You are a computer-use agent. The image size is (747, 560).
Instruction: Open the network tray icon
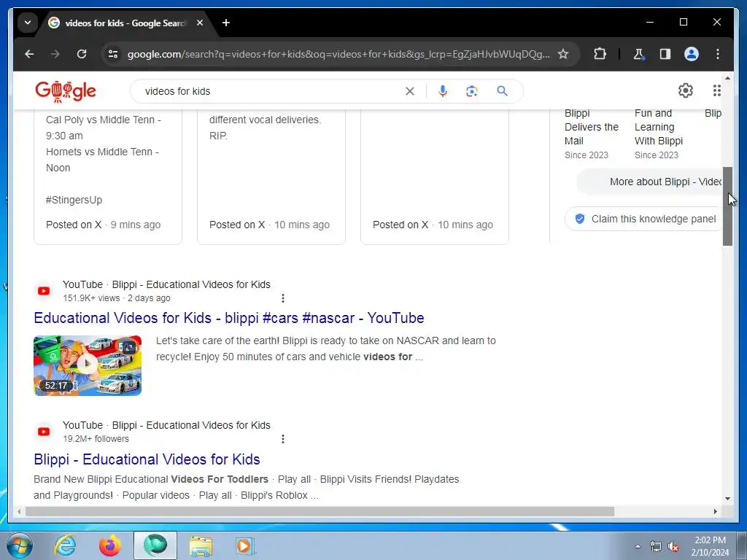[656, 547]
